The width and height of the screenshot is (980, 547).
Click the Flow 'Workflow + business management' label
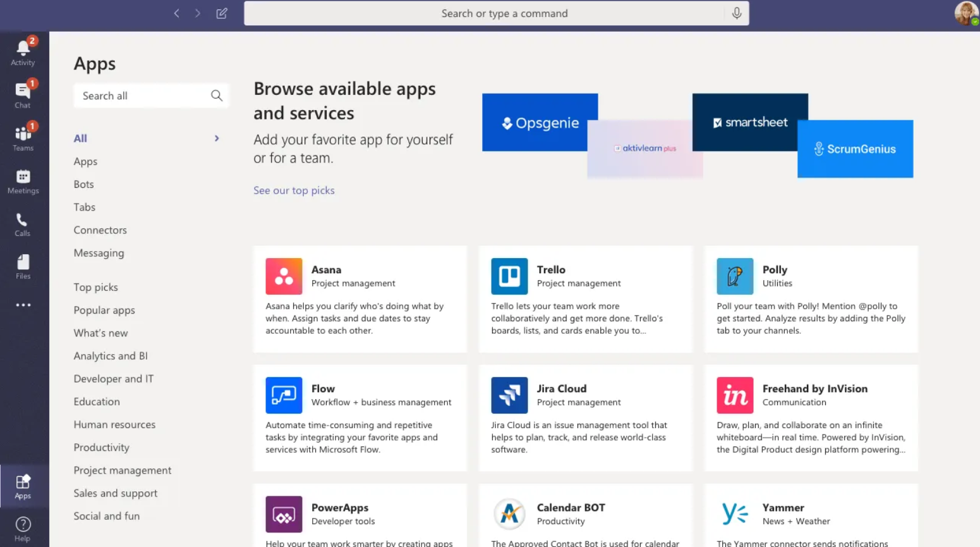click(x=381, y=402)
